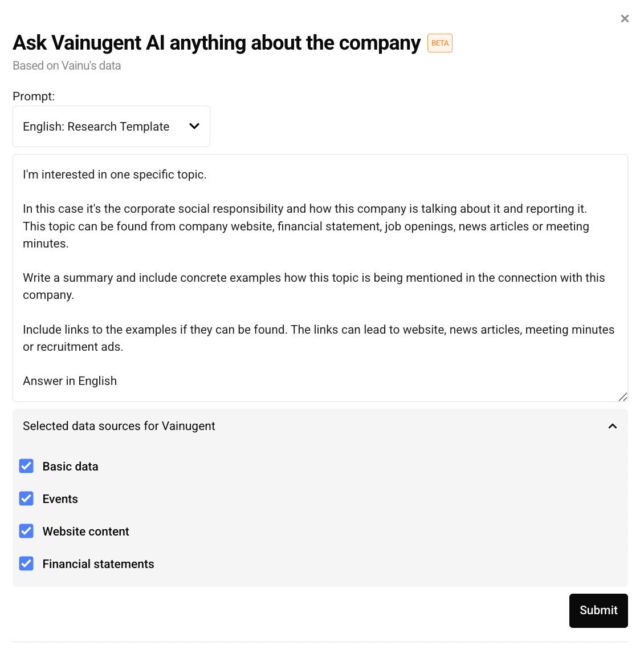
Task: Toggle the Events checkbox
Action: tap(26, 499)
